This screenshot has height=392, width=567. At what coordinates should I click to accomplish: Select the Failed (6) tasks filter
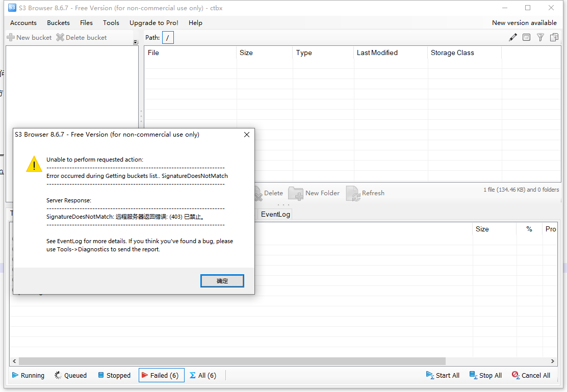[161, 375]
